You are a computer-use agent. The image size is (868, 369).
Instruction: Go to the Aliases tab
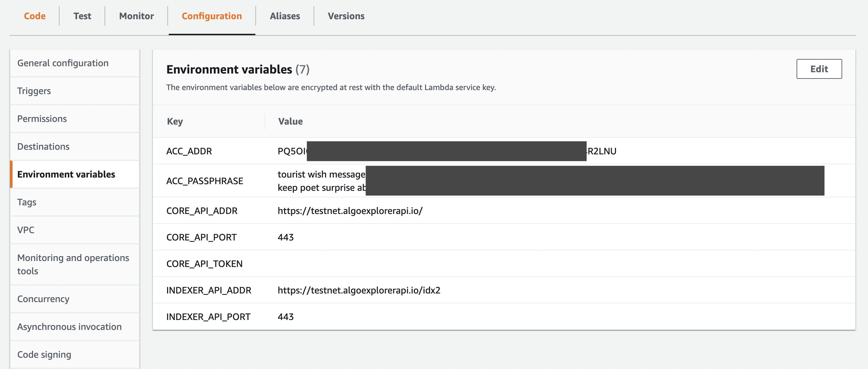tap(285, 16)
